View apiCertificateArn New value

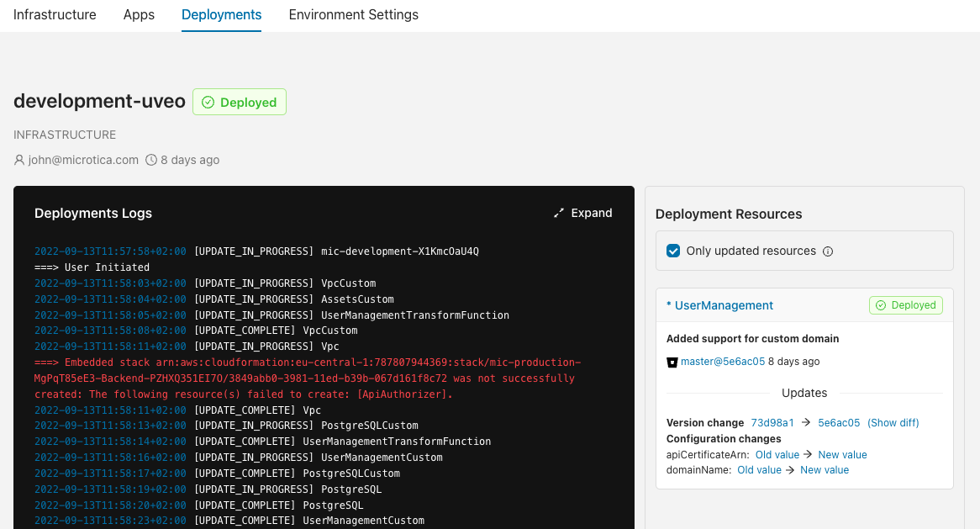tap(842, 455)
